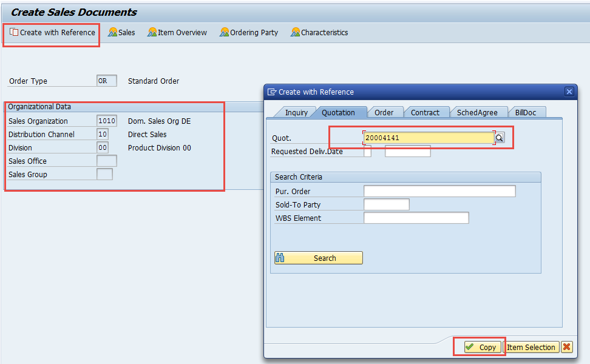Viewport: 590px width, 364px height.
Task: Click the 'Organizational Data' group header
Action: click(x=39, y=107)
